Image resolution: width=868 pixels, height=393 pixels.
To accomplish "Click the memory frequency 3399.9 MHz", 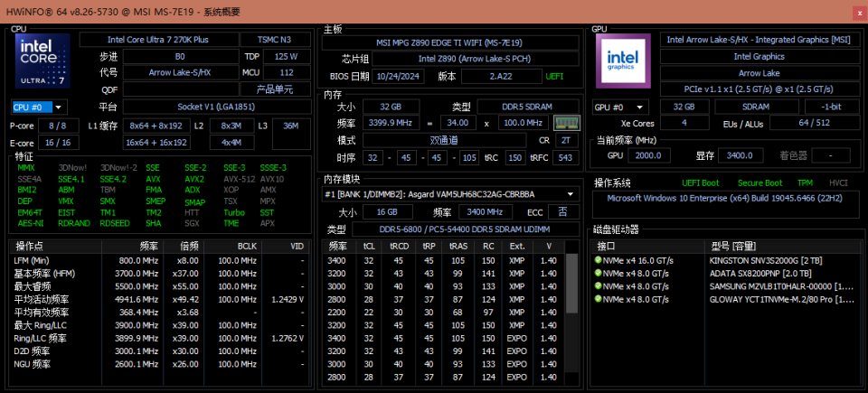I will coord(391,123).
